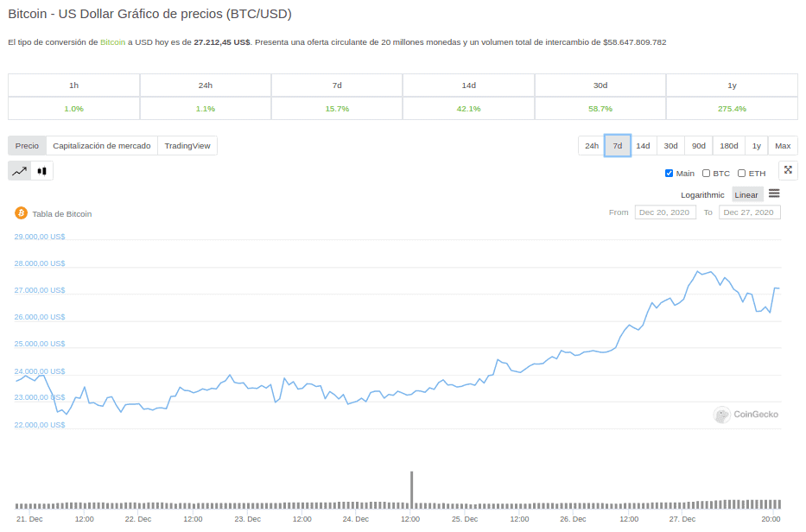The height and width of the screenshot is (532, 806).
Task: Select the 1y chart range button
Action: click(757, 145)
